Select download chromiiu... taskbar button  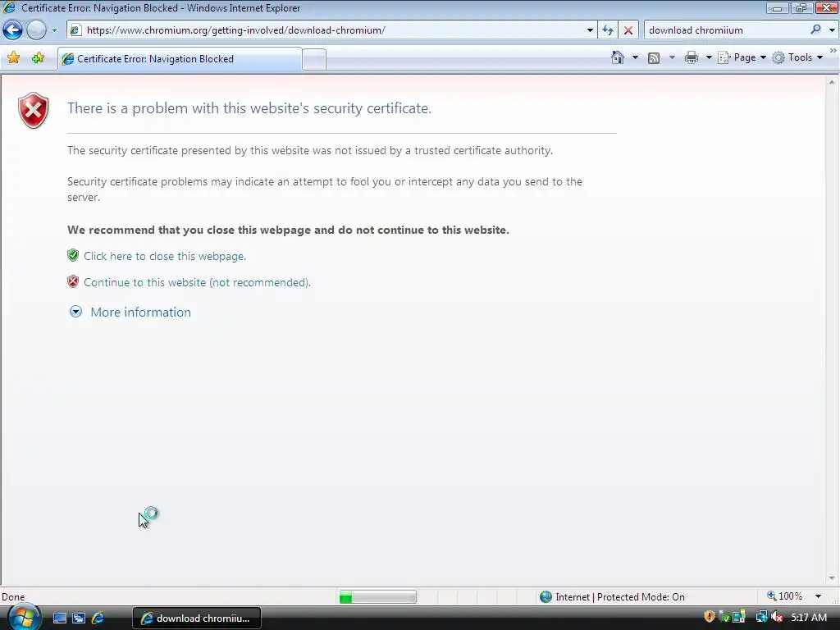pyautogui.click(x=197, y=619)
